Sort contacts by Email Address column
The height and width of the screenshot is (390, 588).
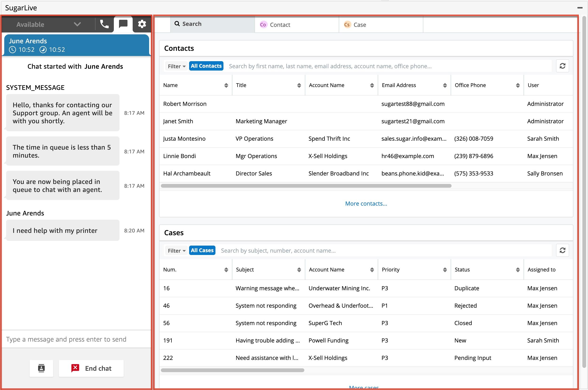tap(445, 85)
